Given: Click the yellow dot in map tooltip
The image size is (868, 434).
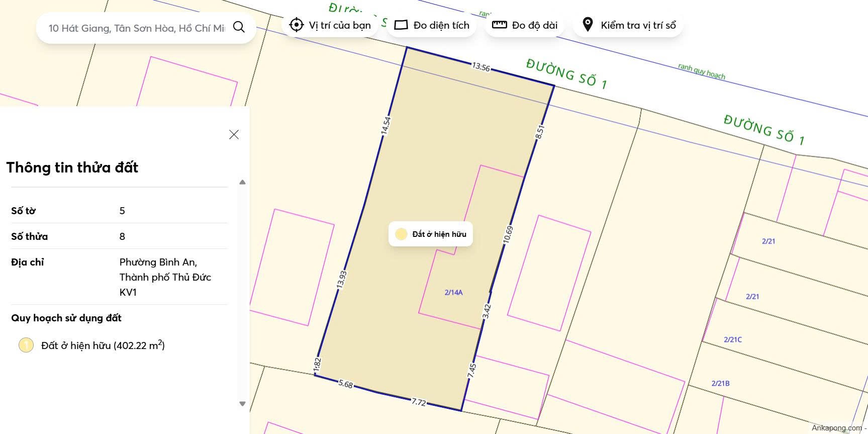Looking at the screenshot, I should pos(401,234).
